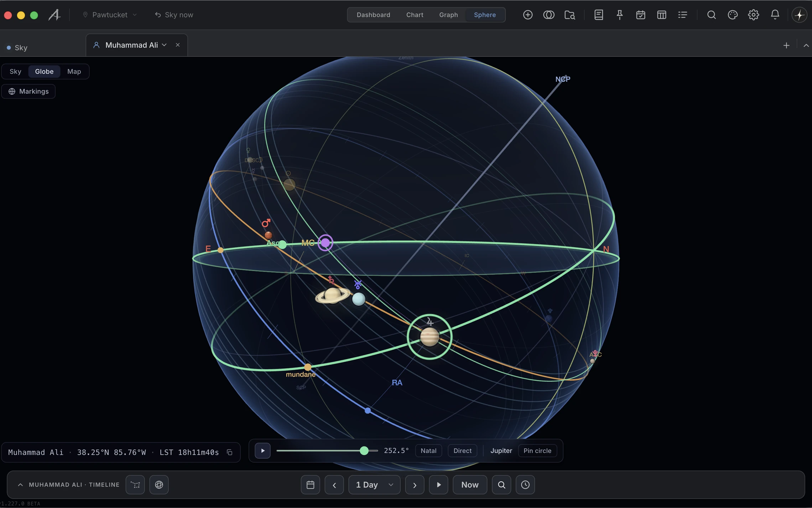Open the color palette theme icon

coord(733,15)
